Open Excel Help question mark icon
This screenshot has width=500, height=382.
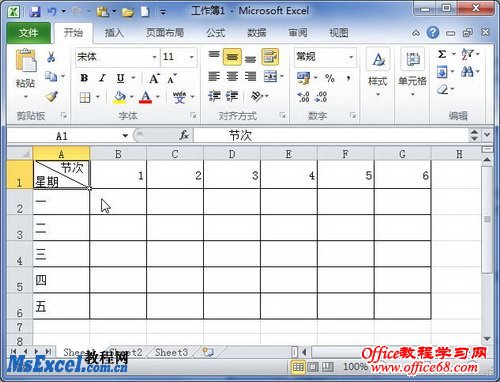433,32
